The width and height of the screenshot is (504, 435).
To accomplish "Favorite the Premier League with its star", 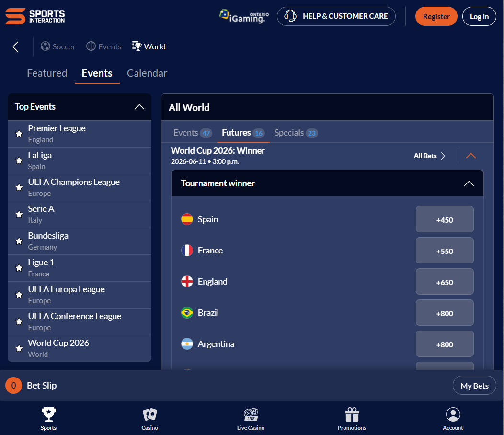I will click(x=19, y=134).
